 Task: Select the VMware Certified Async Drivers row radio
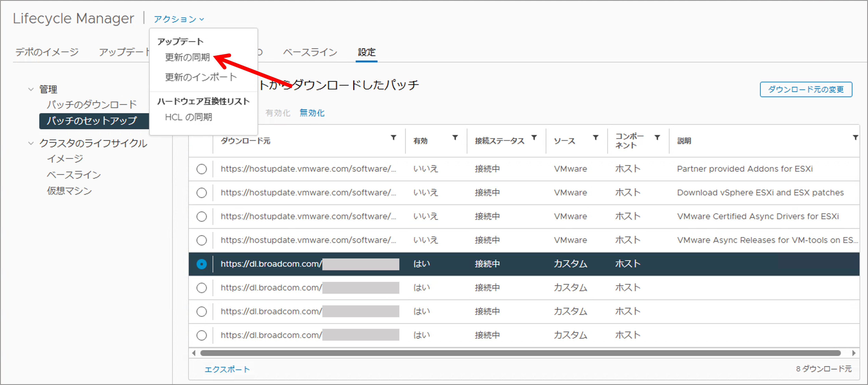coord(201,216)
